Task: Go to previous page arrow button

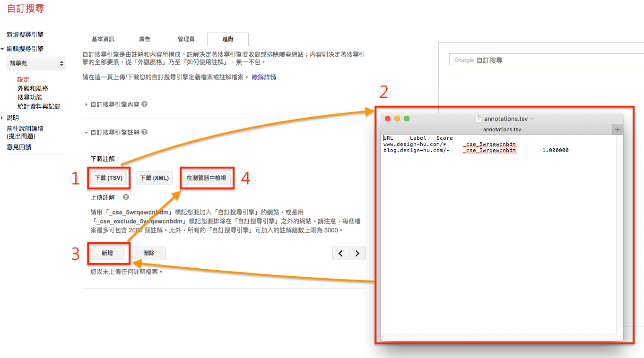Action: (x=340, y=254)
